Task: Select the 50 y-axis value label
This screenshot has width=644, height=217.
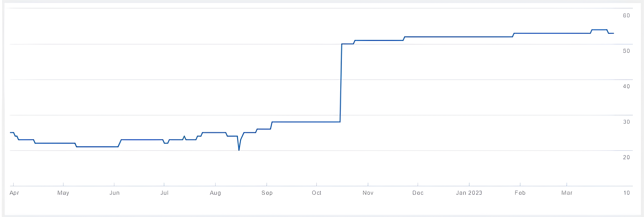Action: tap(626, 51)
